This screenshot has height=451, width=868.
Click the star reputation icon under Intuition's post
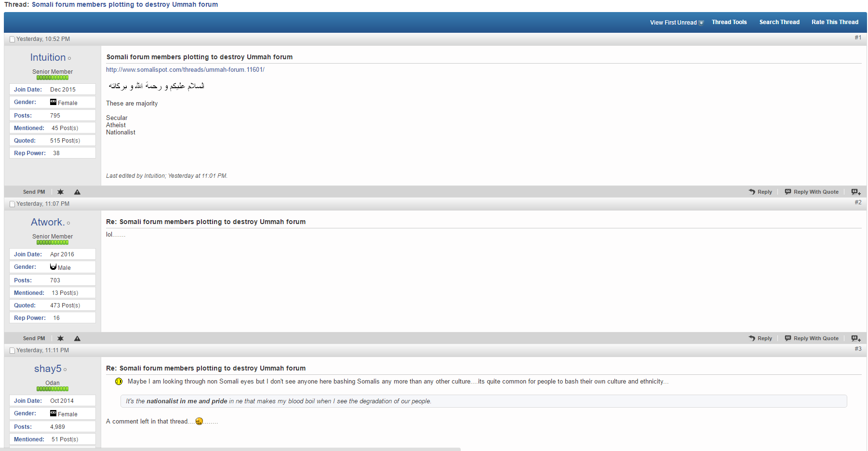60,192
